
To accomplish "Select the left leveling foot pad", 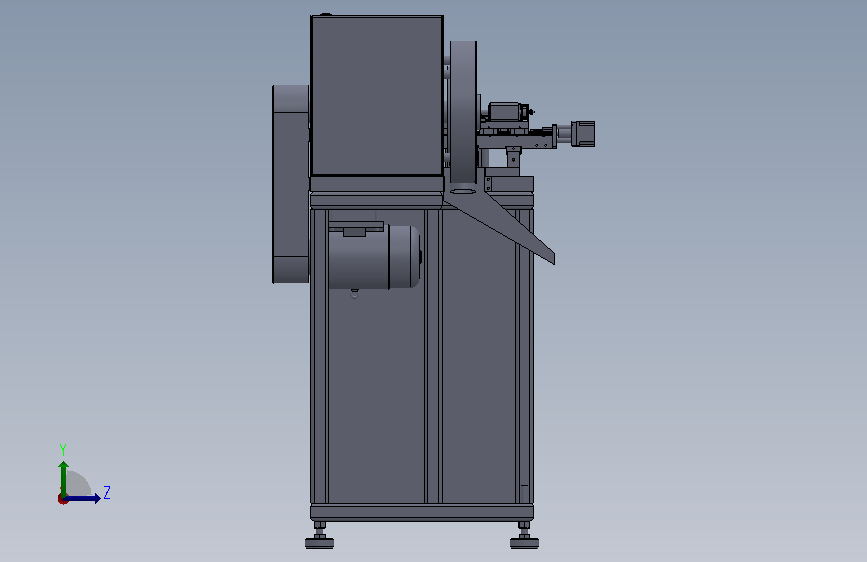I will (x=320, y=543).
